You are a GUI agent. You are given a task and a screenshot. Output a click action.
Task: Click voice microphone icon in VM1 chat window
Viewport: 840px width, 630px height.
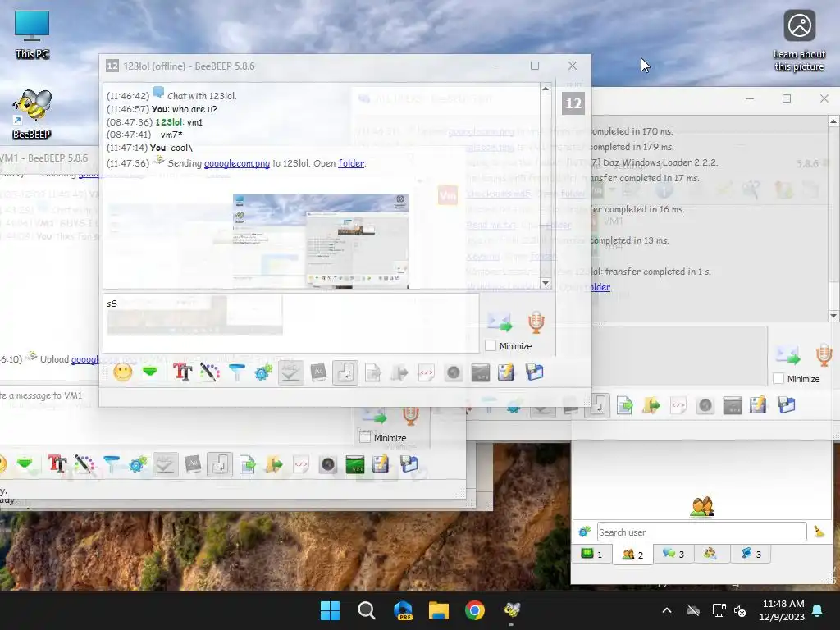click(410, 415)
